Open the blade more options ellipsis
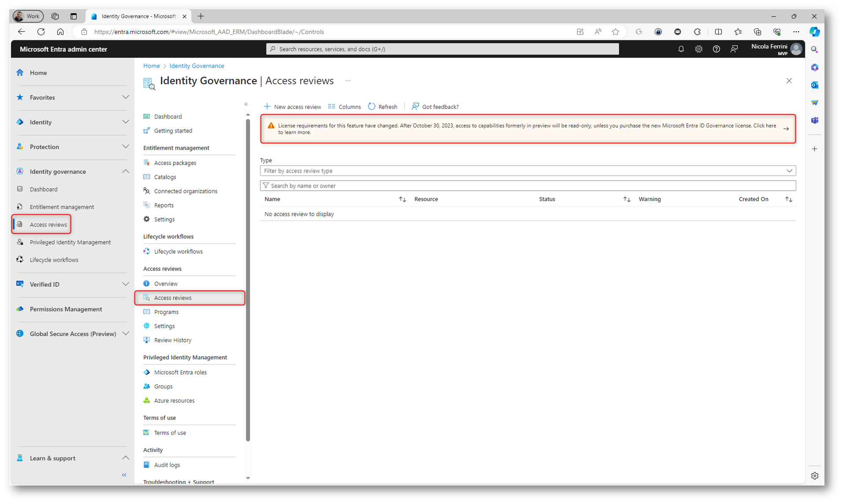This screenshot has height=504, width=843. 348,81
